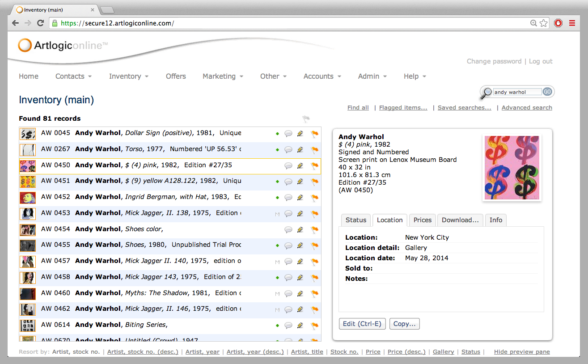Expand the Accounts dropdown menu
The width and height of the screenshot is (588, 364).
click(x=322, y=76)
